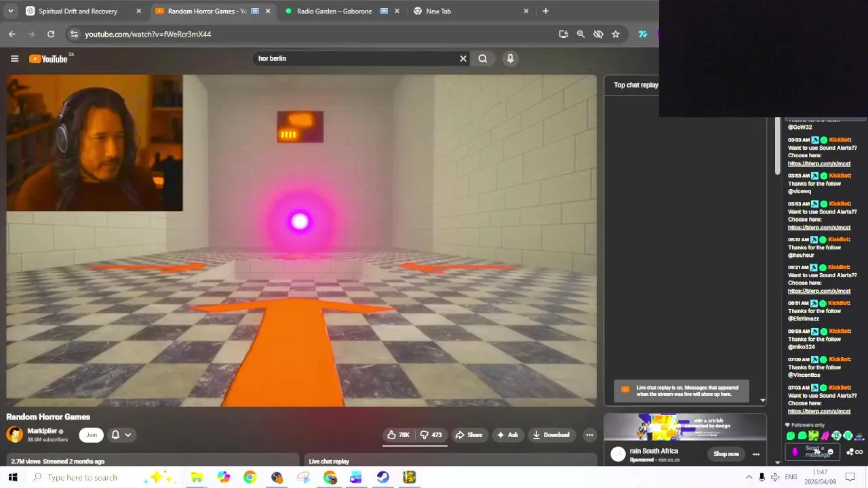Click Shop now on rain ad
Viewport: 868px width, 488px height.
pos(726,454)
